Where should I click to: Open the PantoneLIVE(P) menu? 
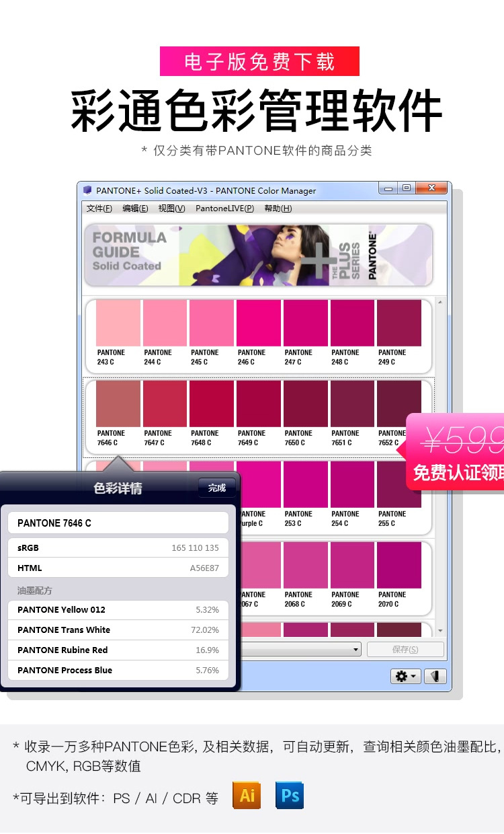[224, 208]
